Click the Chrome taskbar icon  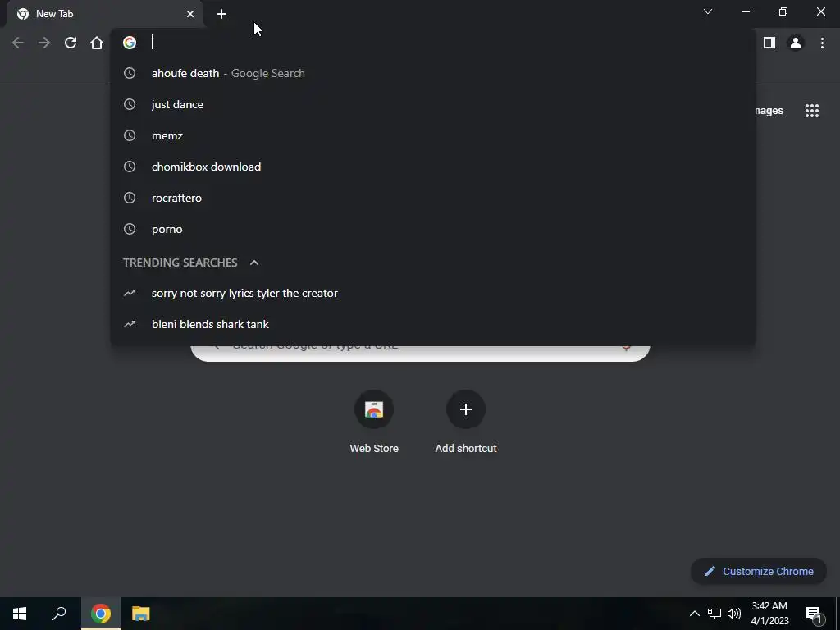(101, 614)
